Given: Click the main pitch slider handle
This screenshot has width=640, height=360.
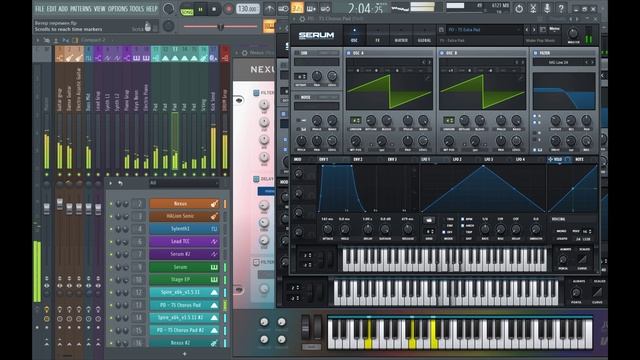Looking at the screenshot, I should click(220, 27).
